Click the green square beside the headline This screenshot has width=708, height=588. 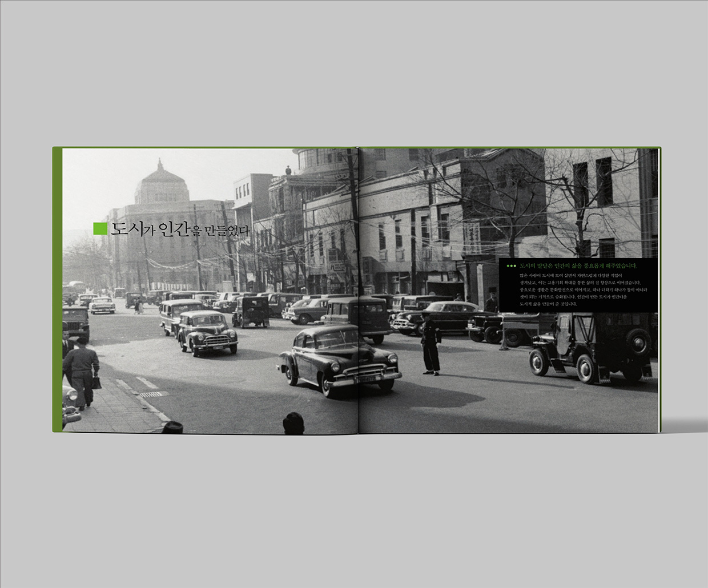[x=100, y=229]
